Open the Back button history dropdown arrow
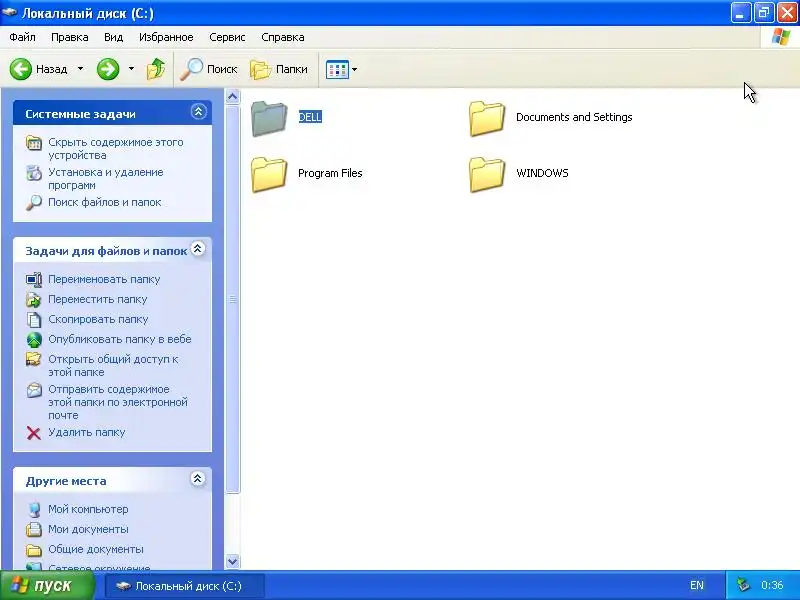This screenshot has width=800, height=600. [81, 69]
